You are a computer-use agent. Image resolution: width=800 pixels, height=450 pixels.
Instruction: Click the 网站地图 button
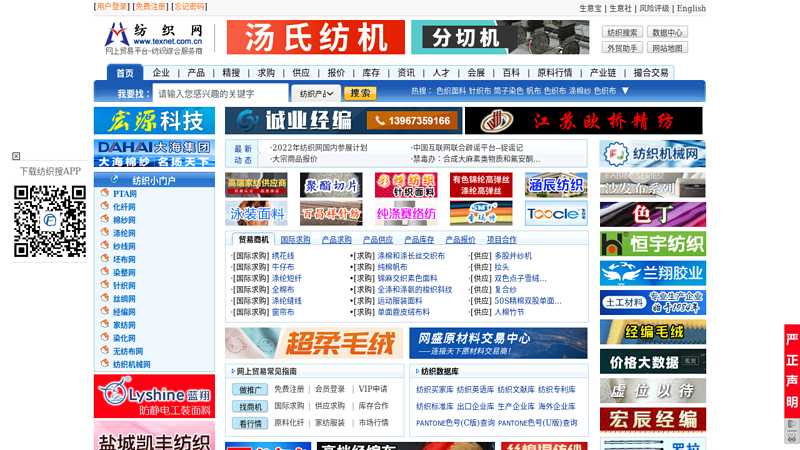click(x=667, y=48)
